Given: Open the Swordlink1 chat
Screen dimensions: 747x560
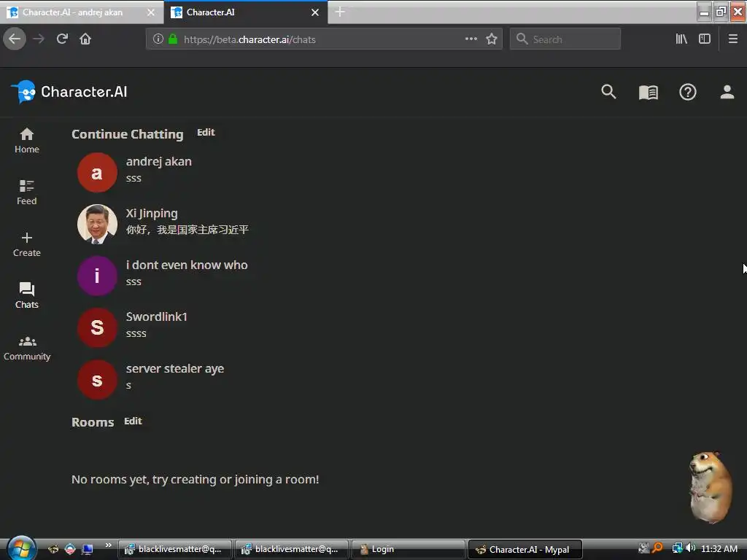Looking at the screenshot, I should pos(133,327).
